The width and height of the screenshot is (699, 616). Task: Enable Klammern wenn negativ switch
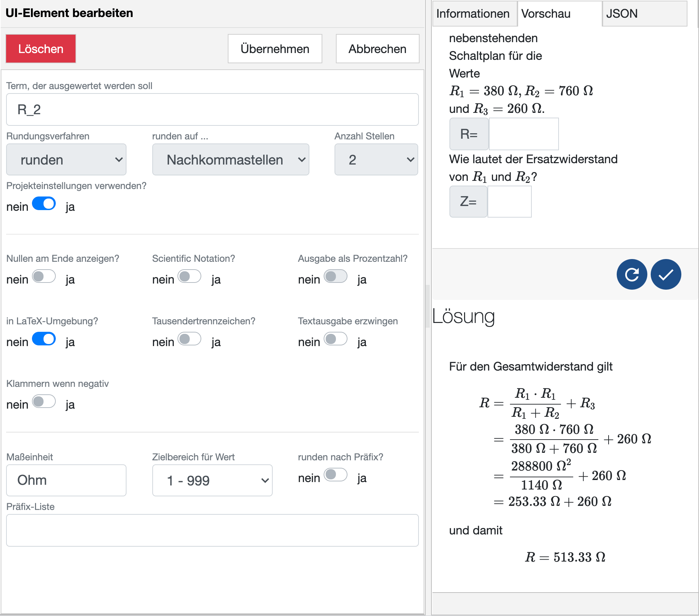pyautogui.click(x=44, y=401)
